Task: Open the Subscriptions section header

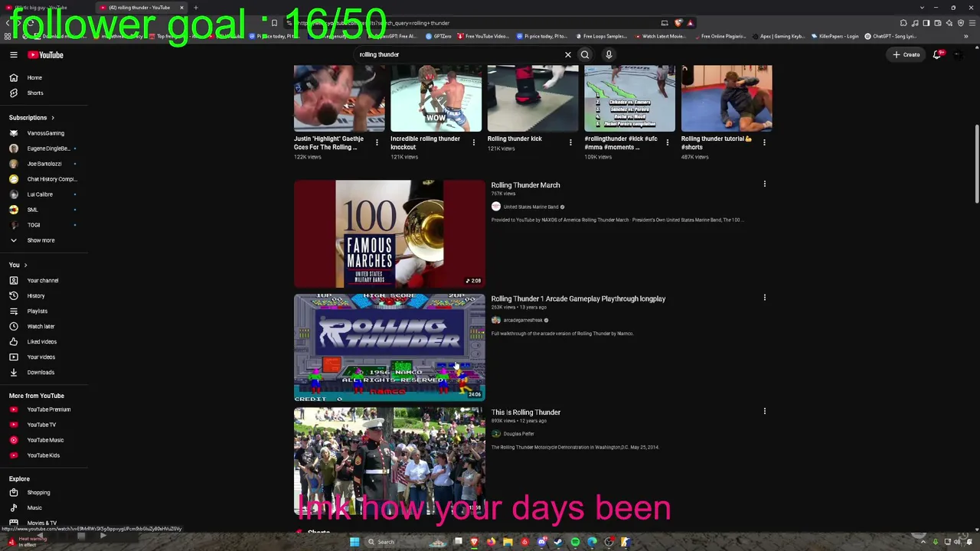Action: (32, 118)
